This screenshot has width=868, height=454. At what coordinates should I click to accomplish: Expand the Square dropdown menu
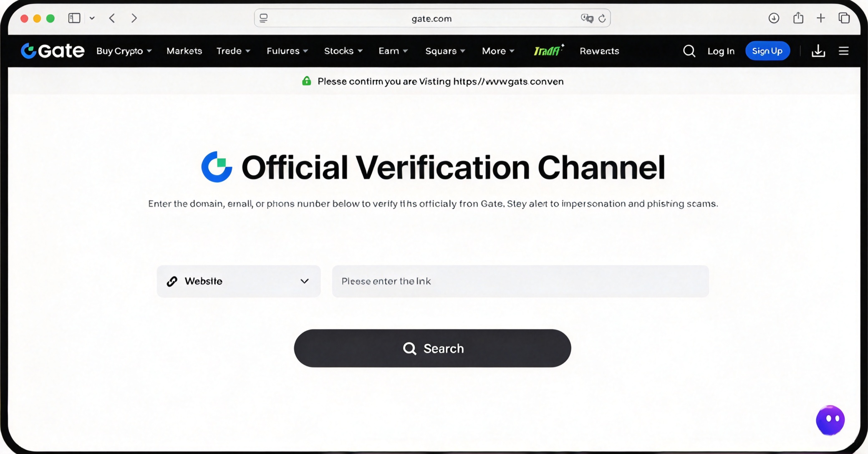(445, 51)
